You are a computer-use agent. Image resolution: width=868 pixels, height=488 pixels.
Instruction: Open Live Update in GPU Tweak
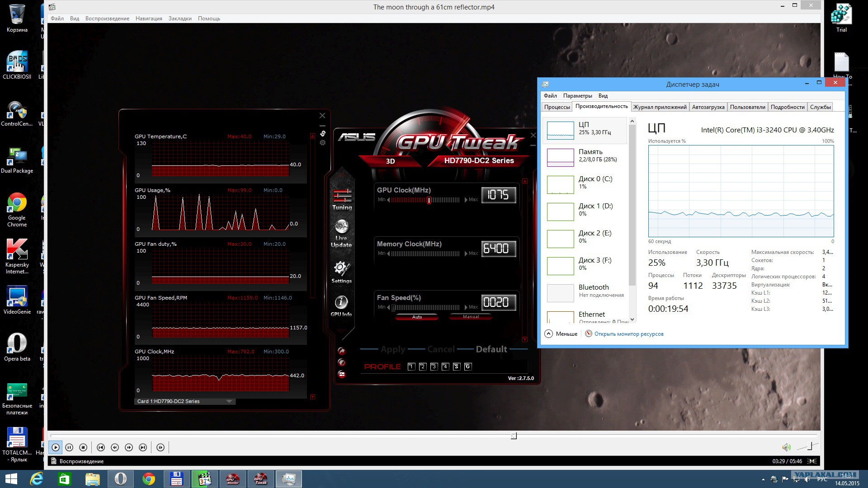click(341, 234)
